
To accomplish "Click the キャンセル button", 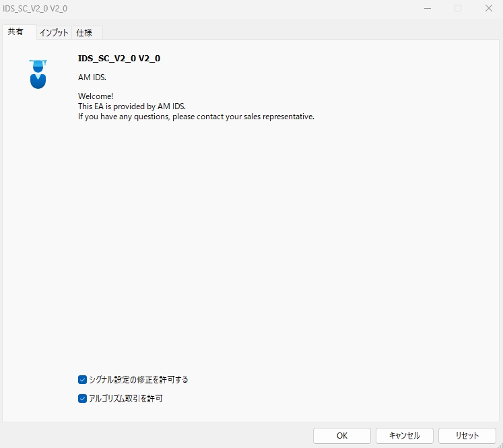I will click(x=405, y=435).
